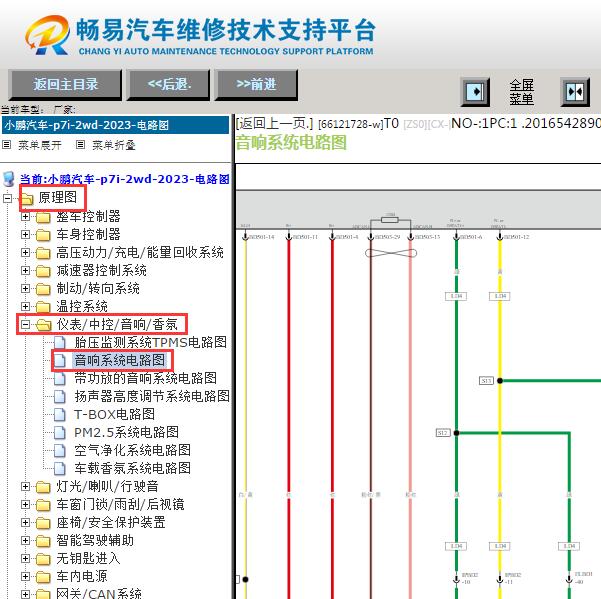Click page icon beside 胎压监测系统TPMS电路图
601x599 pixels.
click(x=59, y=343)
